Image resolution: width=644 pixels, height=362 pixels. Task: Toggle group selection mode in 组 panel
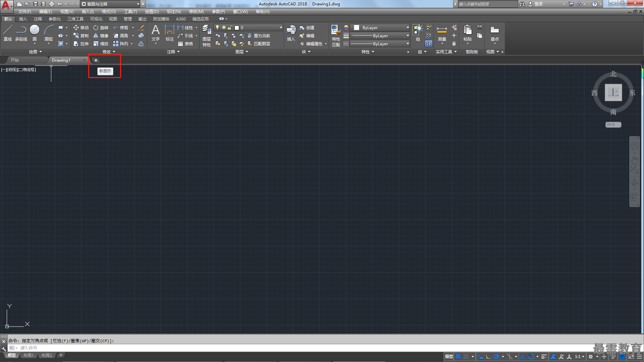[x=429, y=44]
